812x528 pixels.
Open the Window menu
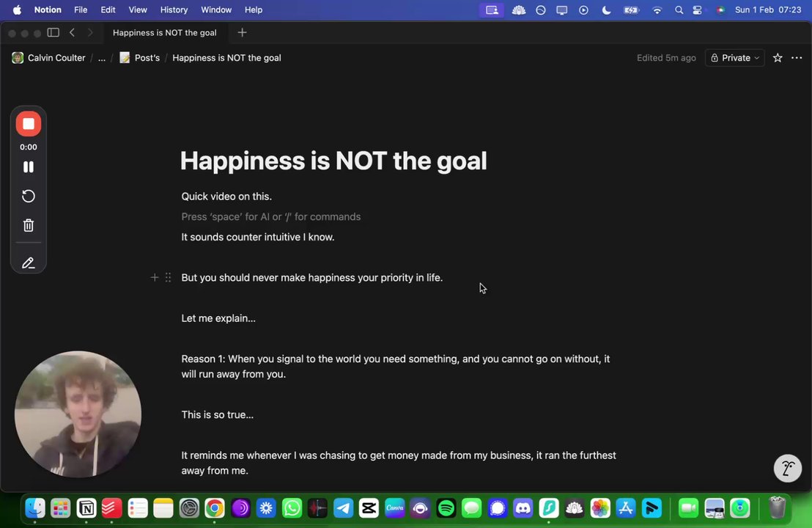[x=216, y=10]
